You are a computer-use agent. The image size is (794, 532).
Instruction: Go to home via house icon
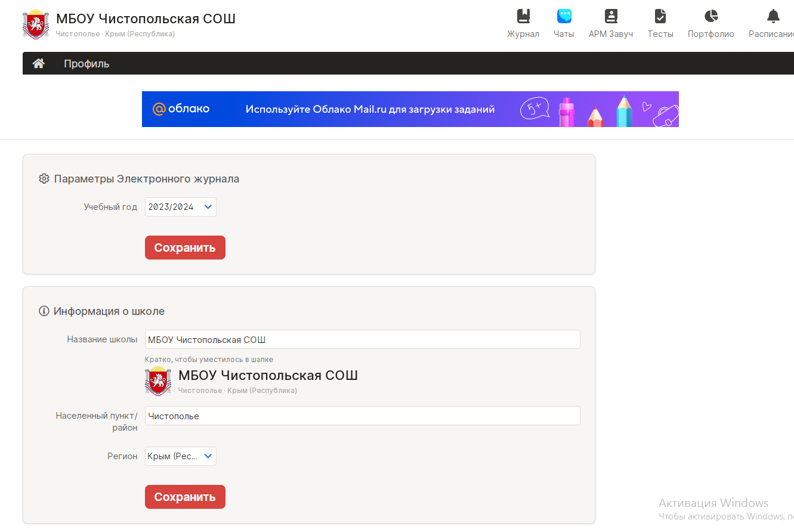click(x=39, y=64)
